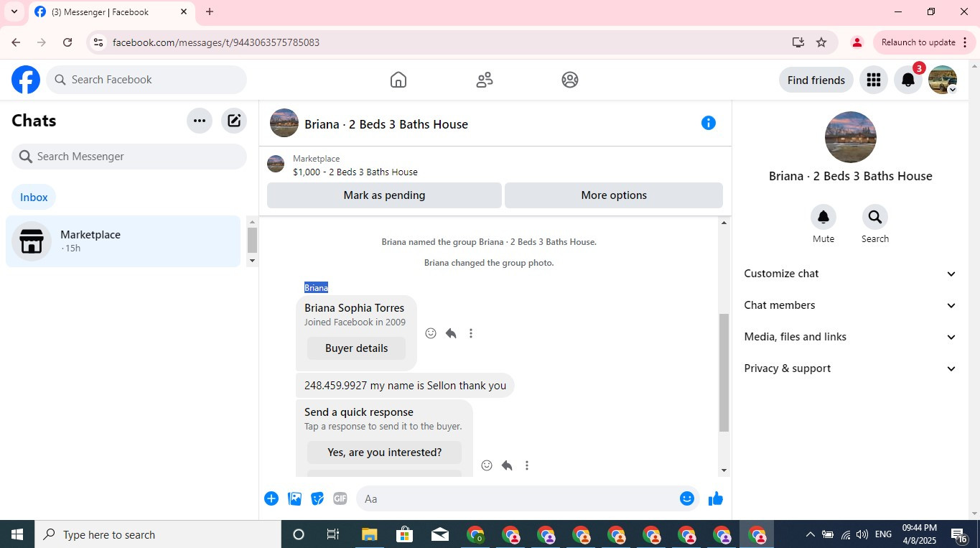980x548 pixels.
Task: Click Find friends button
Action: click(x=816, y=80)
